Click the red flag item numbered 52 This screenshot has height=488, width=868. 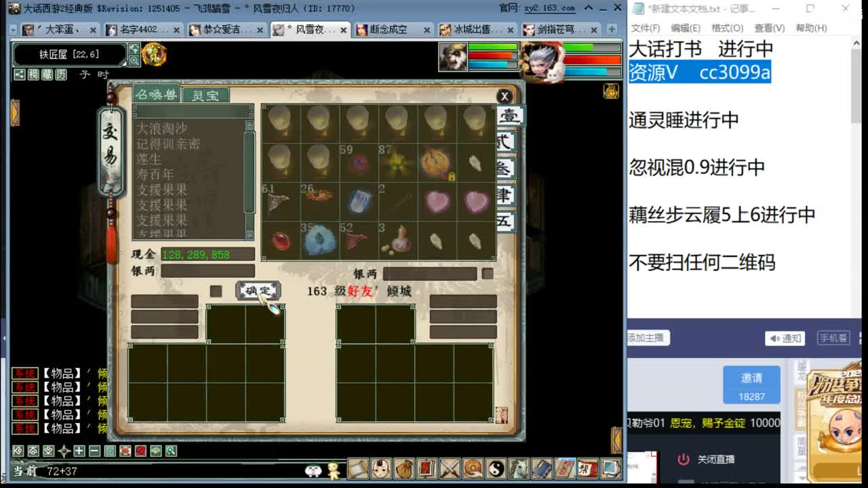point(359,241)
